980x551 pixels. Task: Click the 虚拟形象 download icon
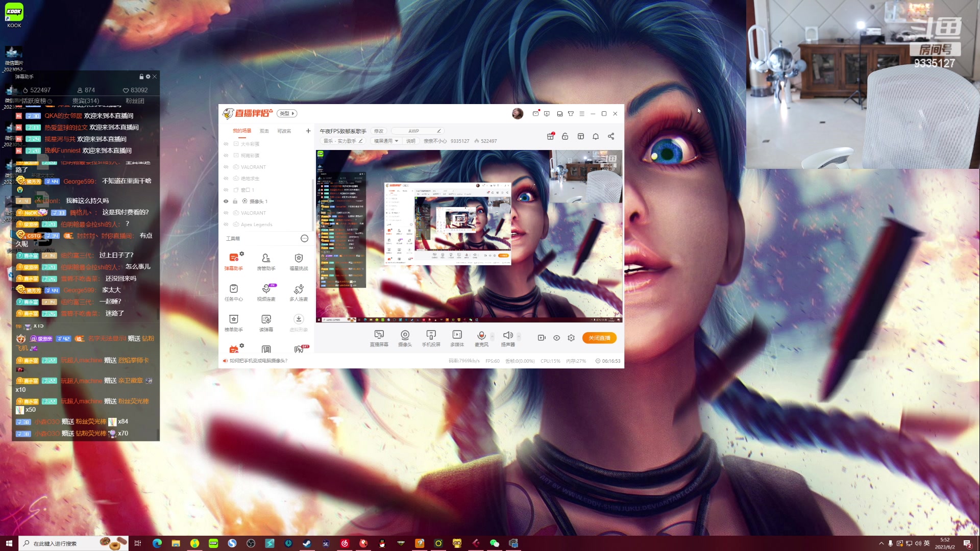[299, 319]
